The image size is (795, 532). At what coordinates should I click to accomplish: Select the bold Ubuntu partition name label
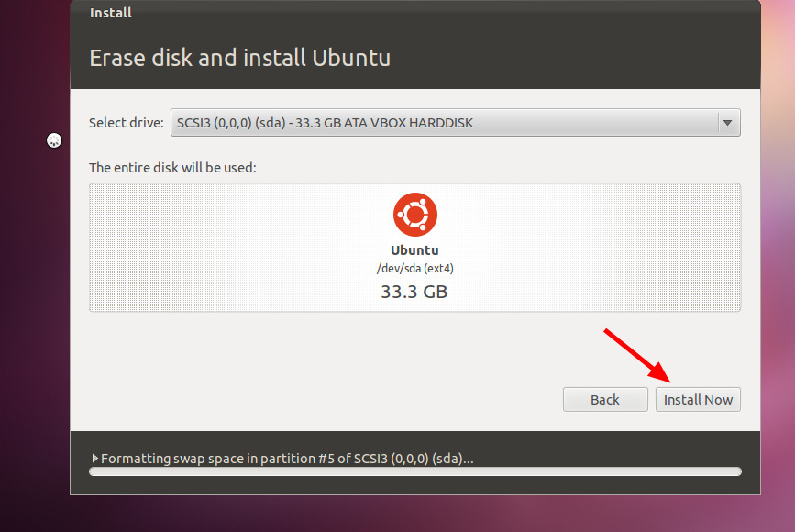click(414, 249)
